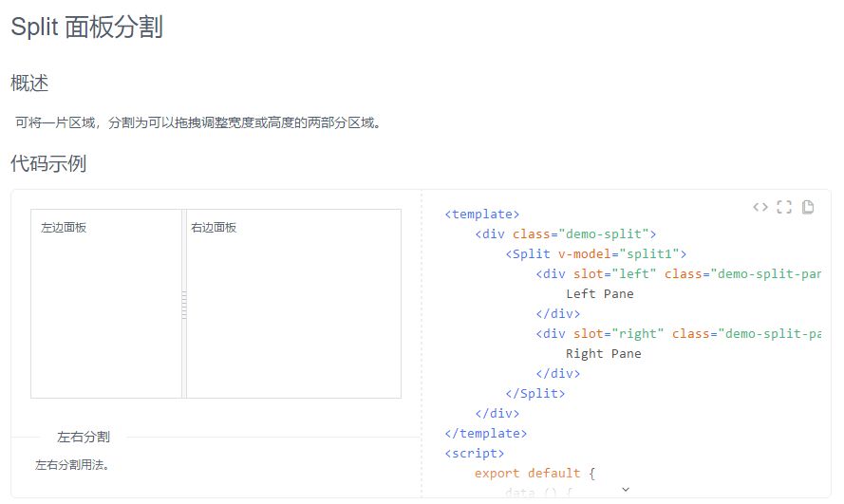Click the copy code icon
Image resolution: width=844 pixels, height=504 pixels.
tap(808, 207)
